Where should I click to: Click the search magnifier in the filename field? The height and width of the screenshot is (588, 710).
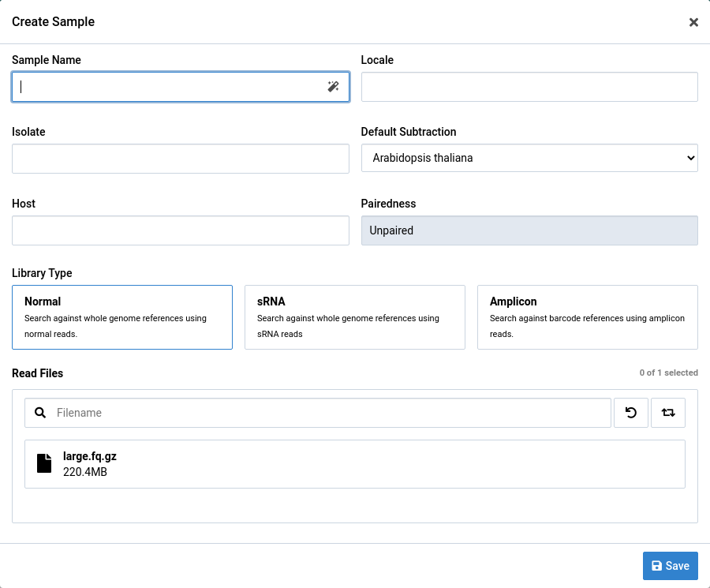(x=39, y=412)
